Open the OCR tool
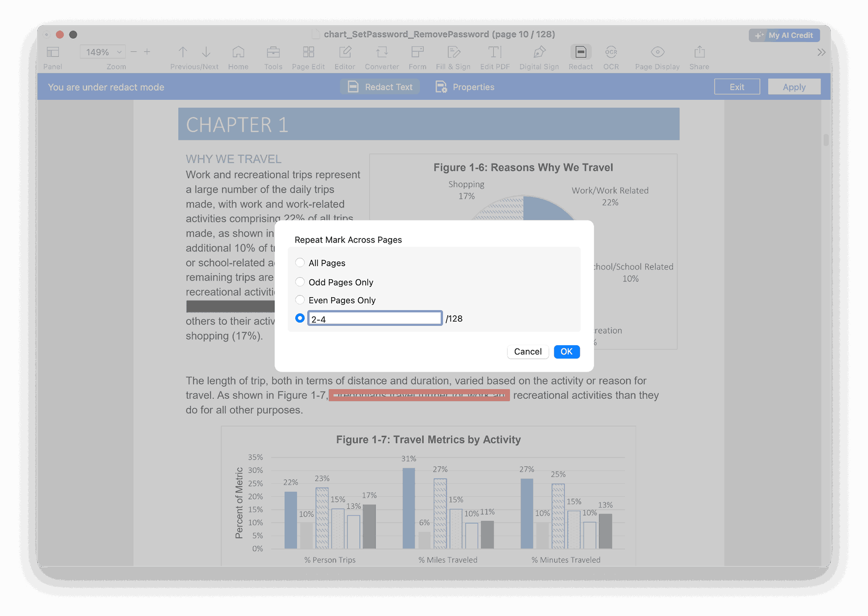This screenshot has width=868, height=616. tap(611, 52)
